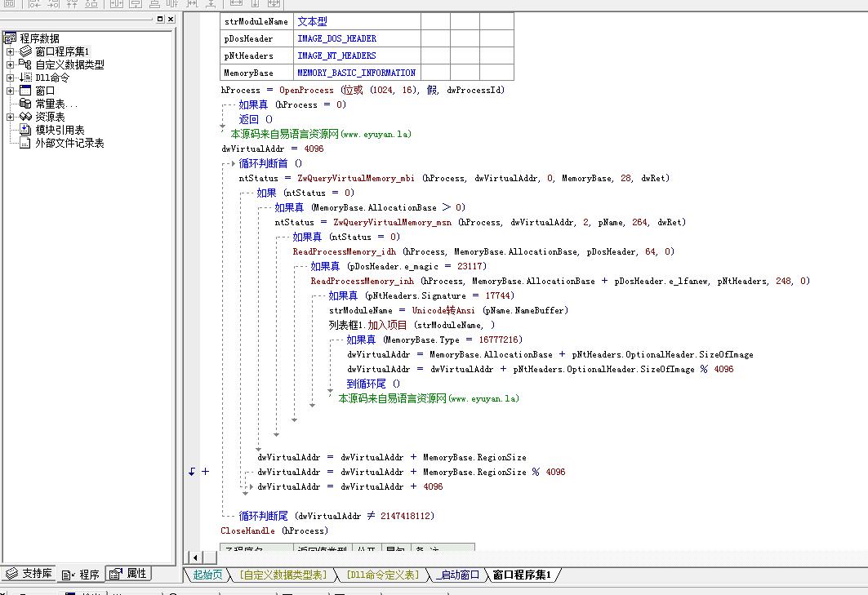Click the 文本型 type cell
This screenshot has width=868, height=595.
[x=357, y=21]
